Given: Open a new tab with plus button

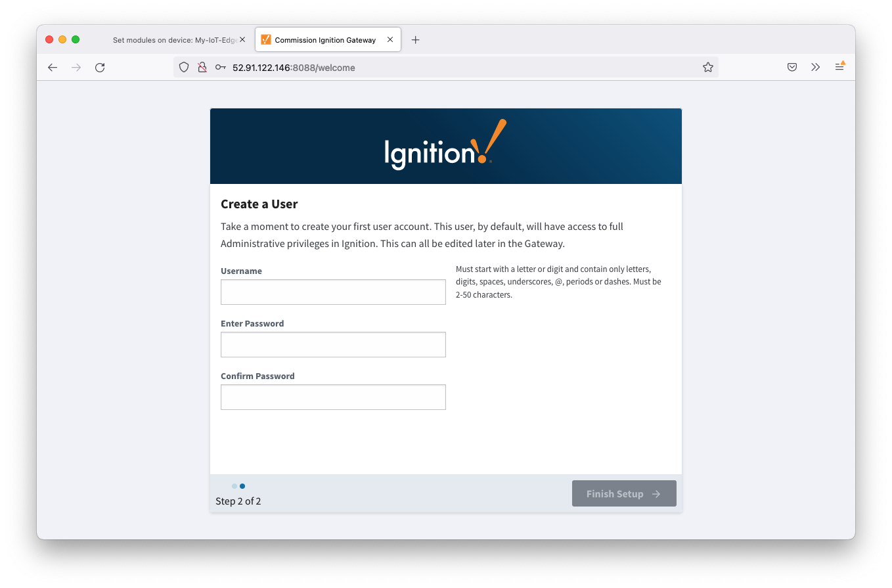Looking at the screenshot, I should coord(415,39).
